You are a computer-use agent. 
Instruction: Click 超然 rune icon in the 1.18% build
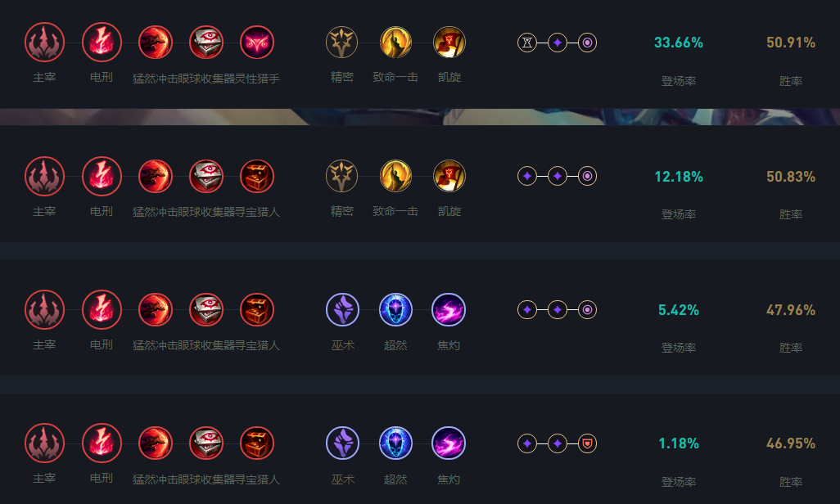tap(396, 443)
